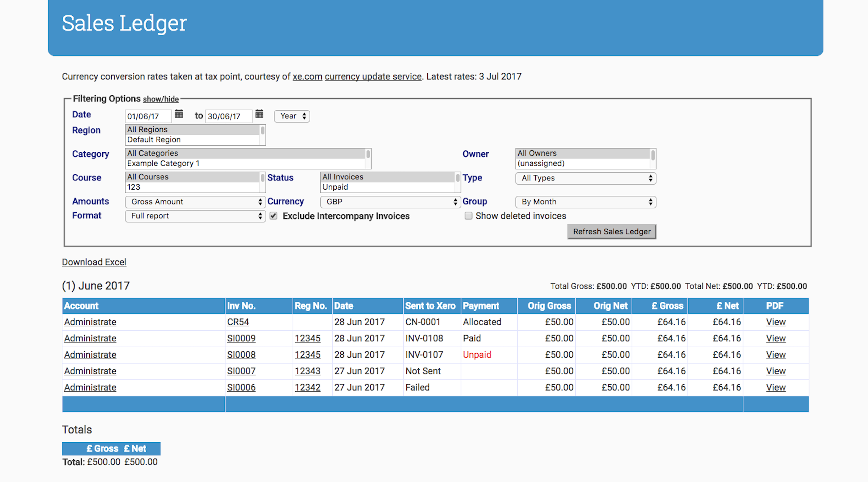Click the (1) June 2017 heading
868x482 pixels.
96,286
